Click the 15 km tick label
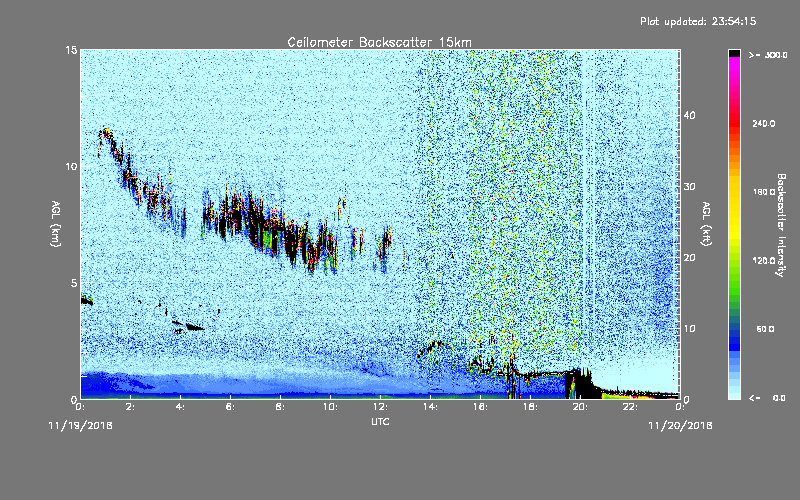The width and height of the screenshot is (800, 500). [71, 50]
